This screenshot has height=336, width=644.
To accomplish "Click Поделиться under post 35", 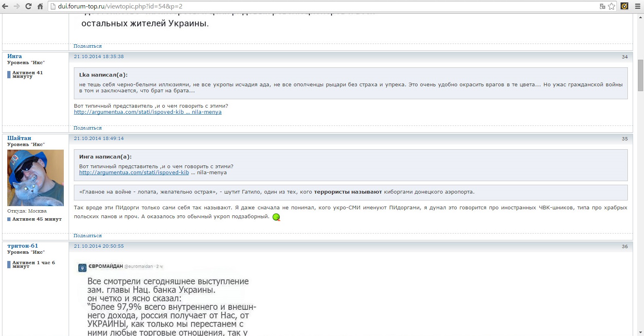I will coord(87,236).
